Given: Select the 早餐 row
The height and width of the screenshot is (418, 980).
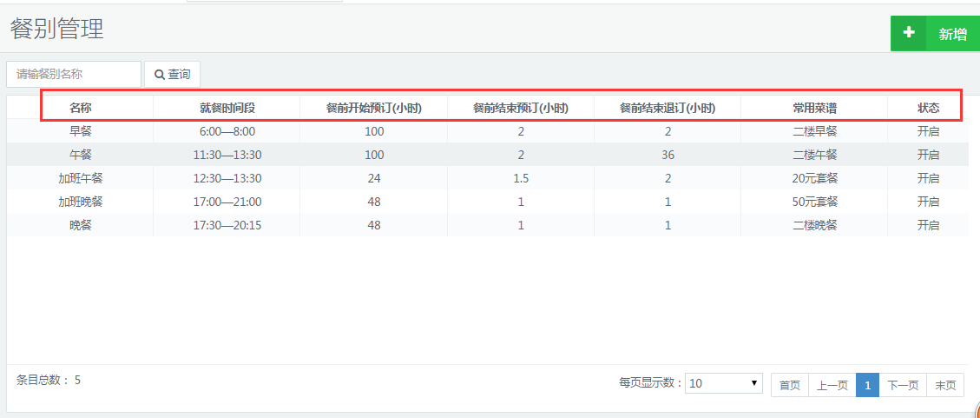Looking at the screenshot, I should click(81, 131).
